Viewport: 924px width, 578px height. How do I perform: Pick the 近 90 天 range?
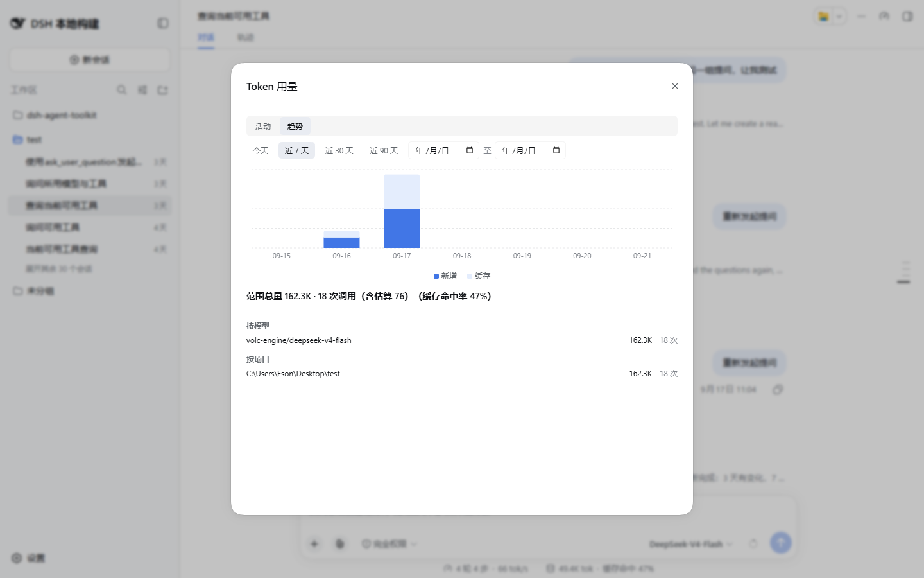click(x=384, y=150)
